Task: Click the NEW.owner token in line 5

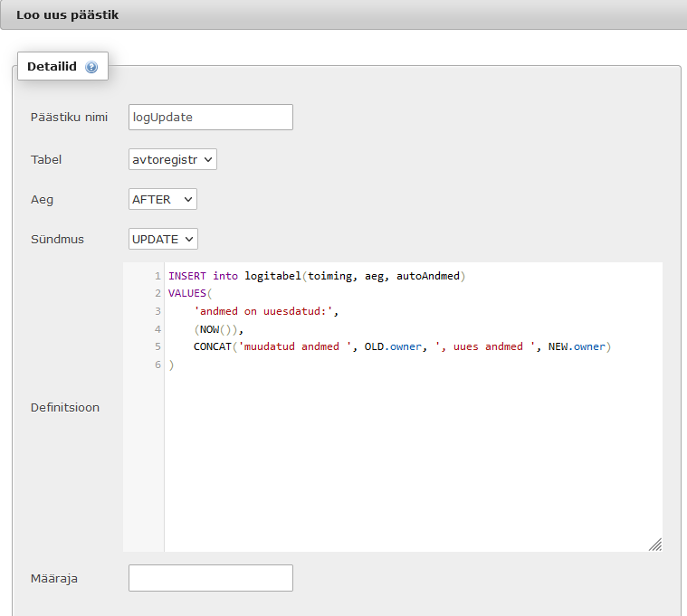Action: [577, 346]
